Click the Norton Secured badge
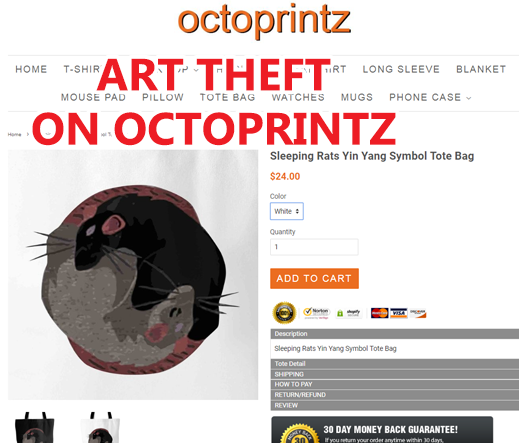The height and width of the screenshot is (443, 519). tap(316, 313)
